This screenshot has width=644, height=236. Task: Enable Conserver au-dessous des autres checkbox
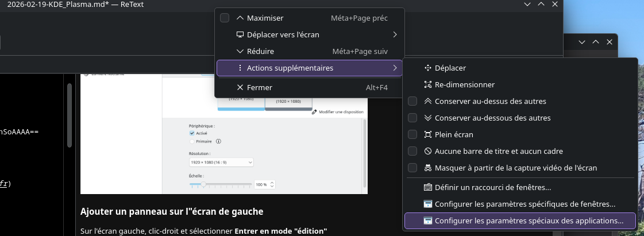click(x=412, y=118)
